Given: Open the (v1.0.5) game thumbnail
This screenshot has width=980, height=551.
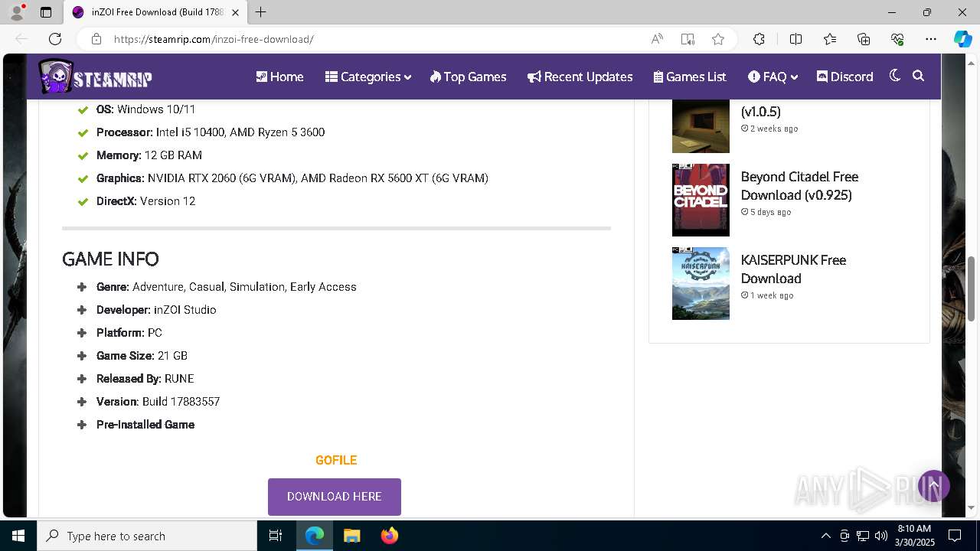Looking at the screenshot, I should click(701, 126).
